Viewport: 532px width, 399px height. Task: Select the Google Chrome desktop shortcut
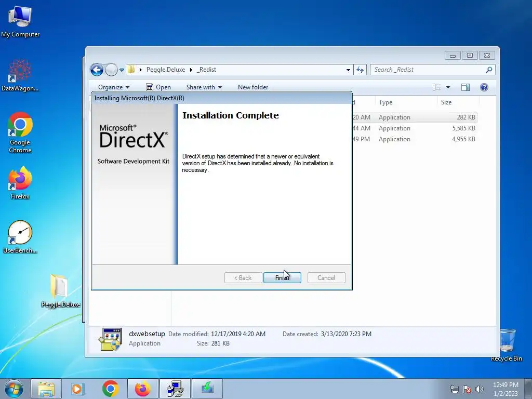pyautogui.click(x=20, y=132)
